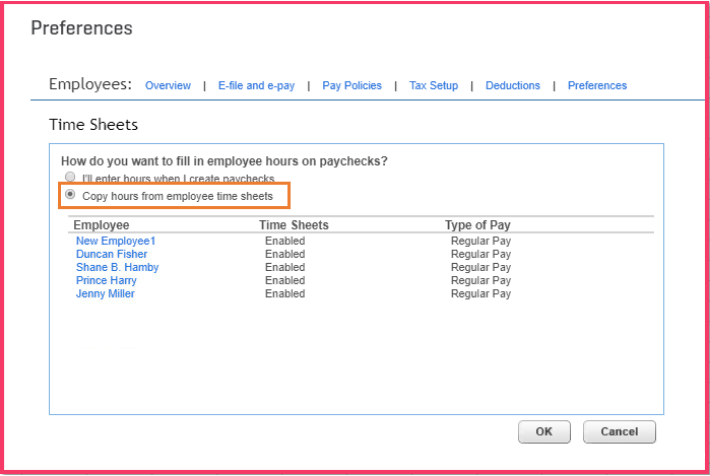Open the Overview tab
The height and width of the screenshot is (476, 710).
click(x=168, y=86)
